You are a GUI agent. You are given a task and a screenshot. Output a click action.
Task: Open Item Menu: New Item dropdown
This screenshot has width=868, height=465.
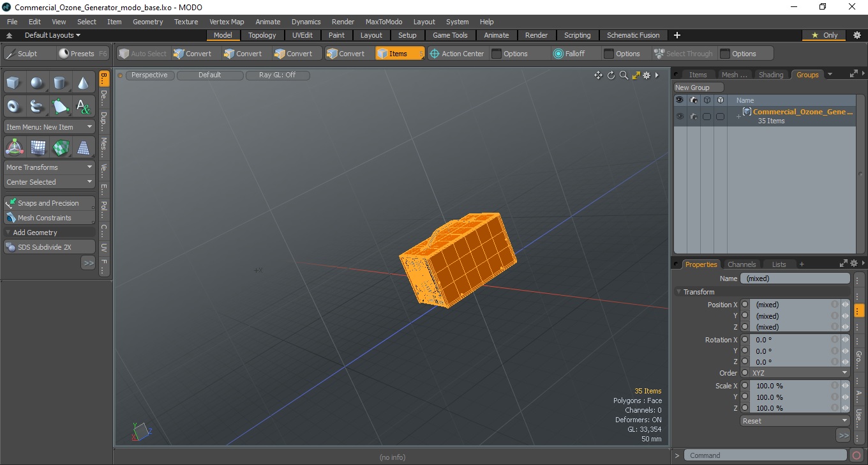click(49, 127)
